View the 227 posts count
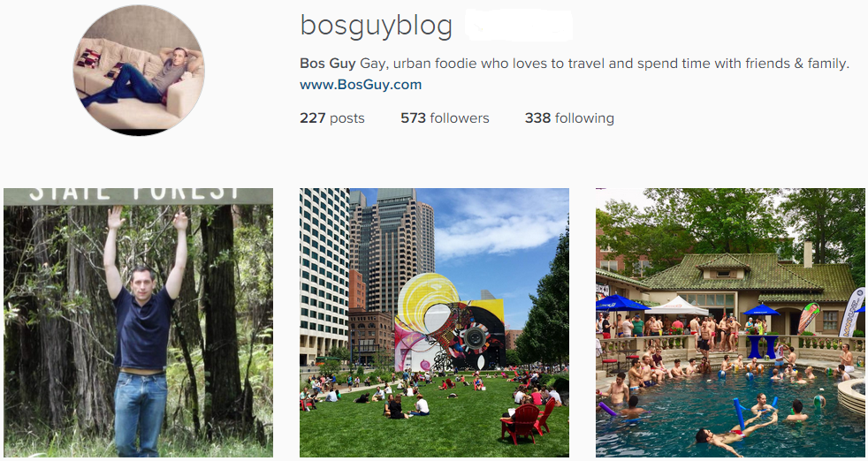Viewport: 868px width, 461px height. (x=332, y=117)
